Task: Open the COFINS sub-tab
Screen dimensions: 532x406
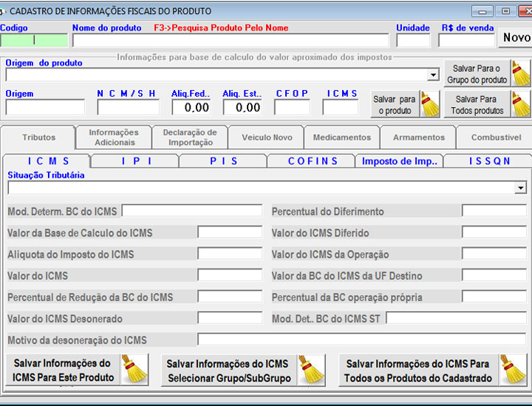Action: (312, 161)
